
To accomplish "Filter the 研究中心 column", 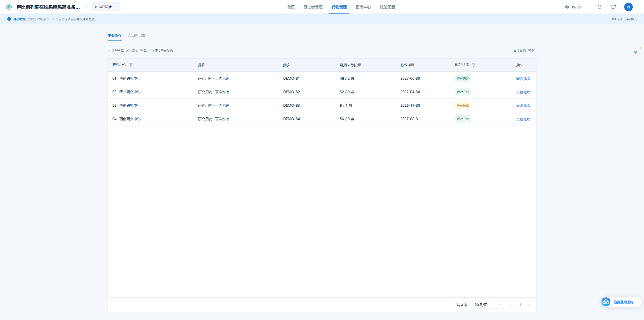I will pyautogui.click(x=131, y=65).
